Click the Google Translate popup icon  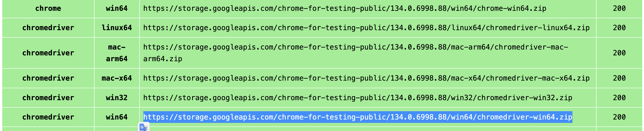[144, 127]
